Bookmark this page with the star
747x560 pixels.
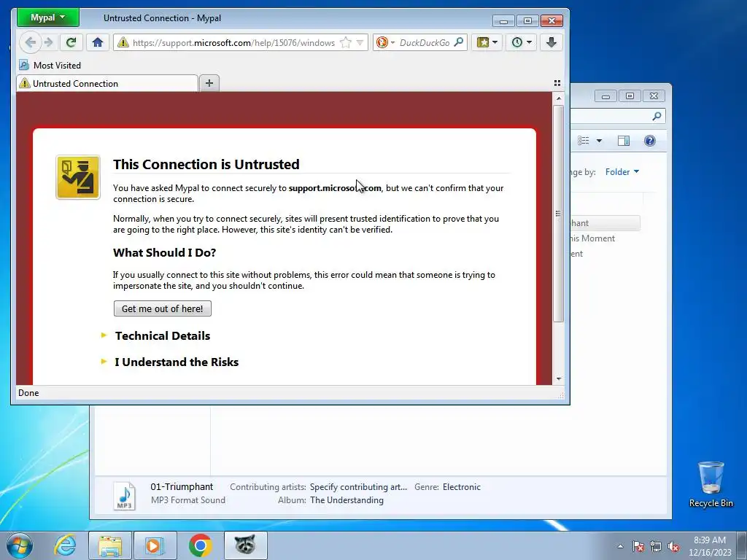346,43
